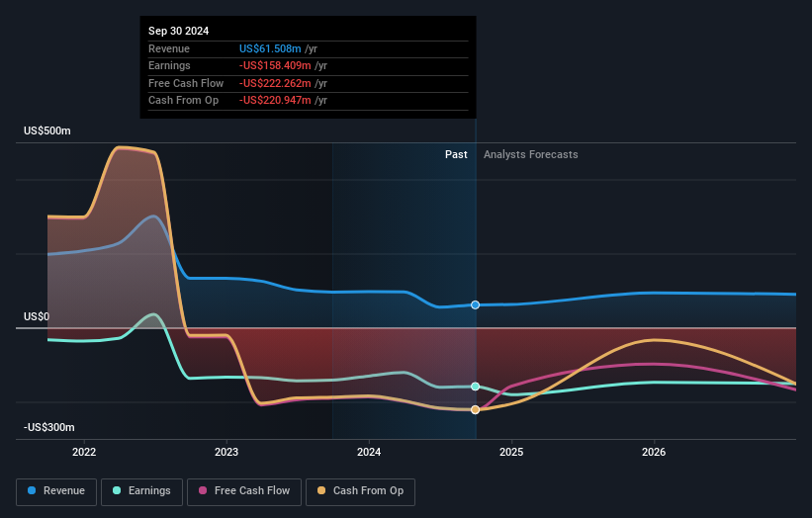The image size is (812, 518).
Task: Click the Sep 30 2024 tooltip date
Action: click(179, 31)
